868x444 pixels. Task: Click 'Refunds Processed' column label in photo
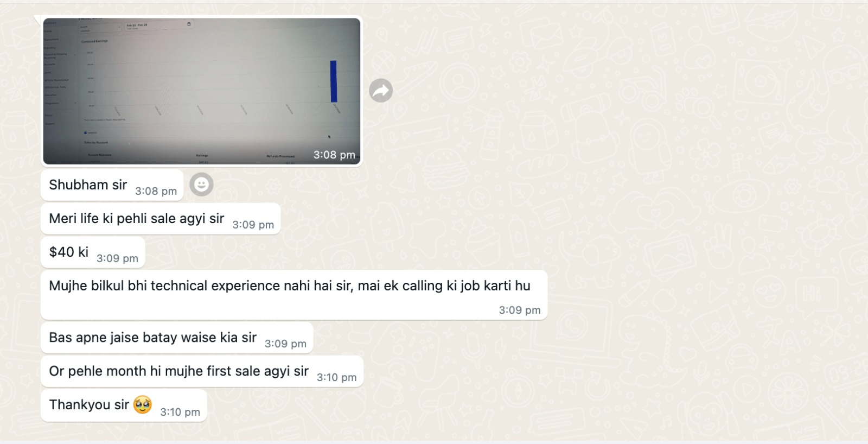tap(280, 156)
